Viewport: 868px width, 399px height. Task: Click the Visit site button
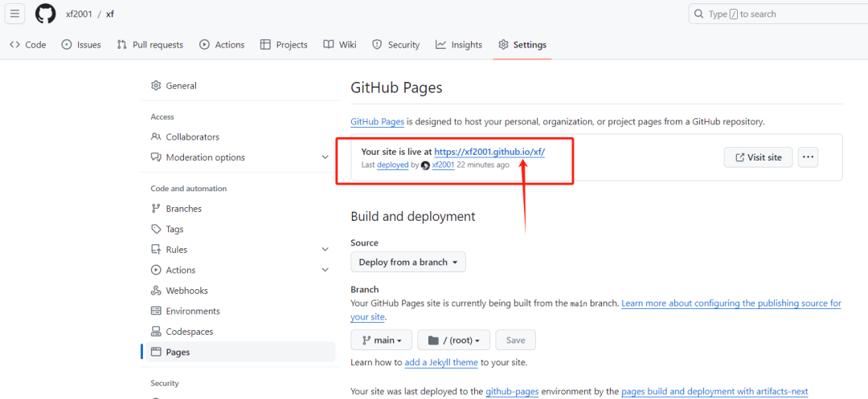point(759,157)
